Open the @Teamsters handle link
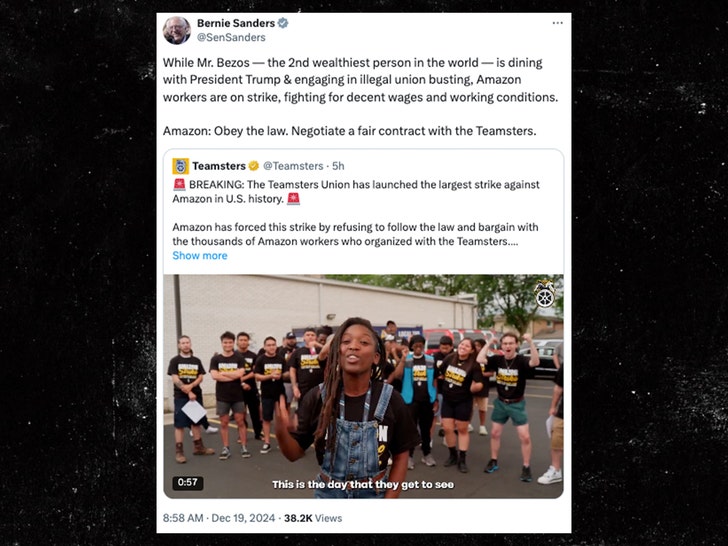 coord(293,166)
